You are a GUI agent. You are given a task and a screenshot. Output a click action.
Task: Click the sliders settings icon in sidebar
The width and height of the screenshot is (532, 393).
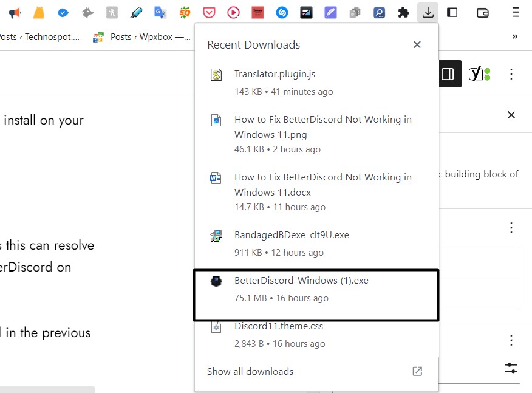pyautogui.click(x=511, y=367)
